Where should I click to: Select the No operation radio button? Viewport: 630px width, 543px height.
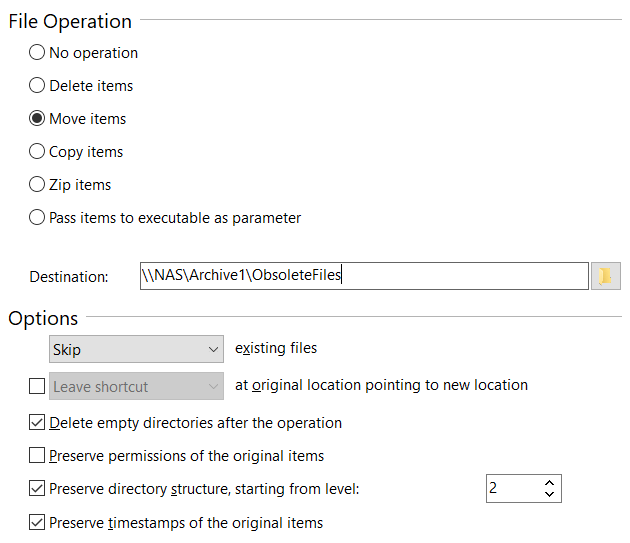tap(37, 53)
